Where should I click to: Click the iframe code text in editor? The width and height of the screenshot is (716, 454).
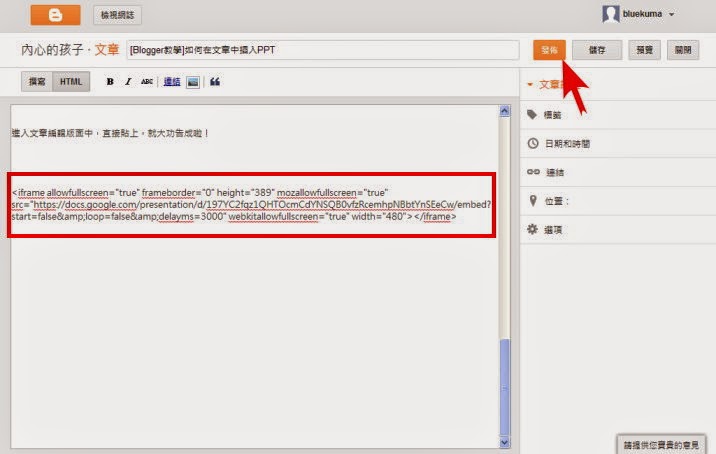pyautogui.click(x=251, y=205)
